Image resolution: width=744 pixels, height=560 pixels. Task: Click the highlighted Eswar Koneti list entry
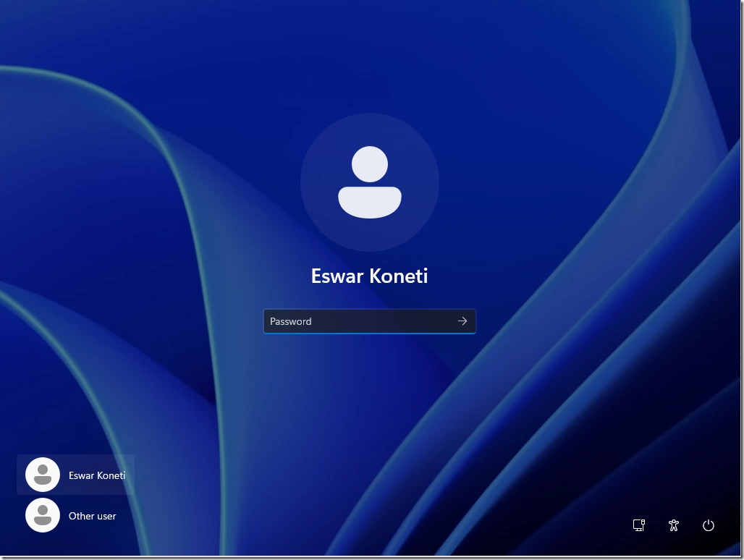tap(75, 475)
